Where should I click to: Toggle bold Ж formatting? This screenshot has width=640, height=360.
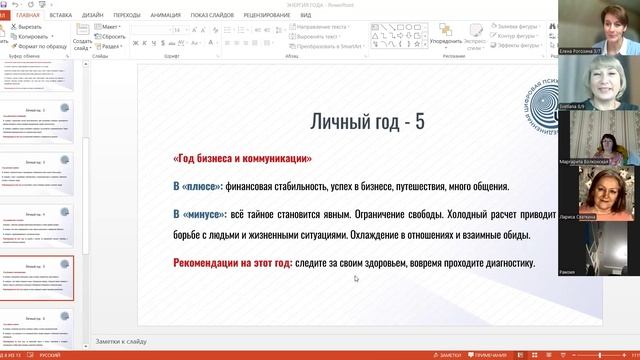click(136, 43)
